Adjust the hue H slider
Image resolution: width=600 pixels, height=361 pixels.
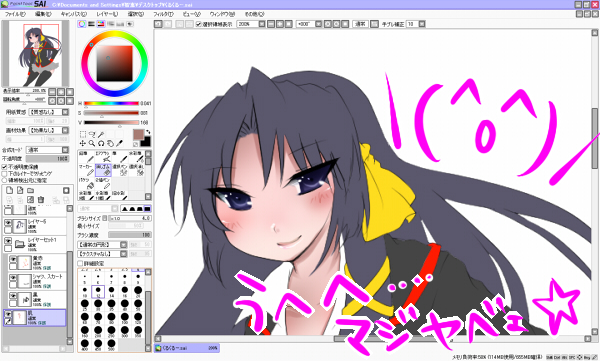click(x=111, y=103)
